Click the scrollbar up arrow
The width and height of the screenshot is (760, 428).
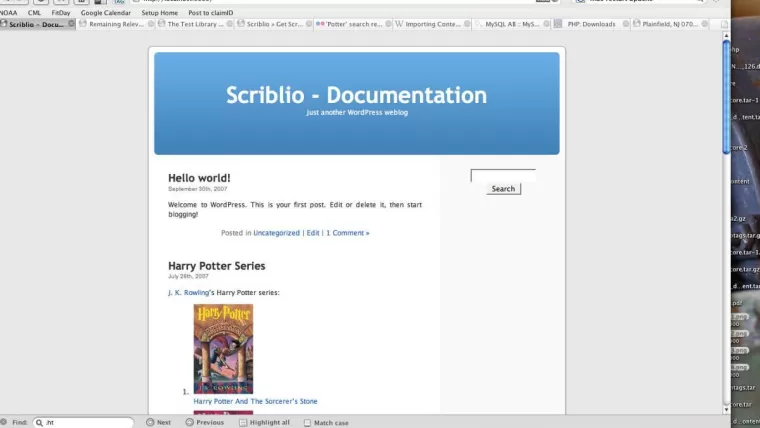click(726, 35)
